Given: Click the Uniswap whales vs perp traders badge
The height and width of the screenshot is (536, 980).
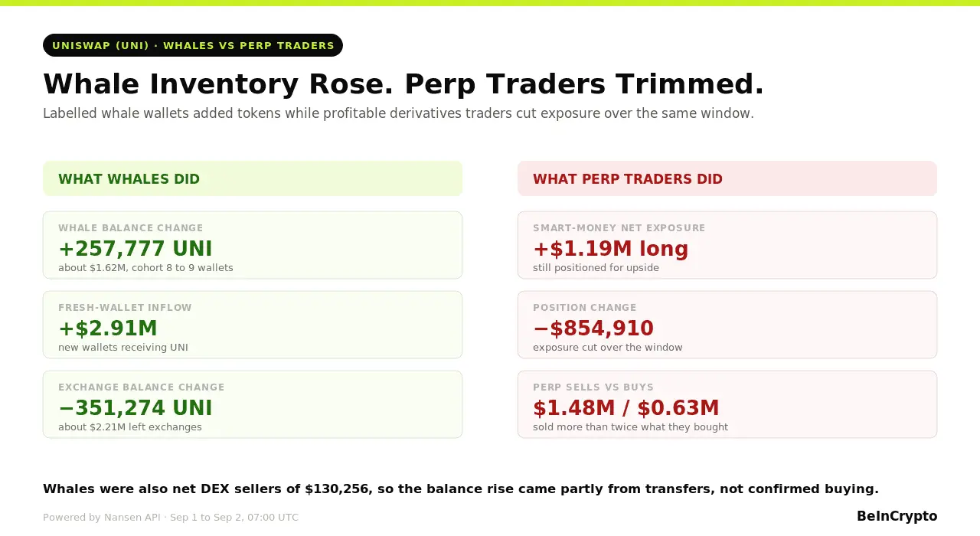Looking at the screenshot, I should click(x=193, y=45).
